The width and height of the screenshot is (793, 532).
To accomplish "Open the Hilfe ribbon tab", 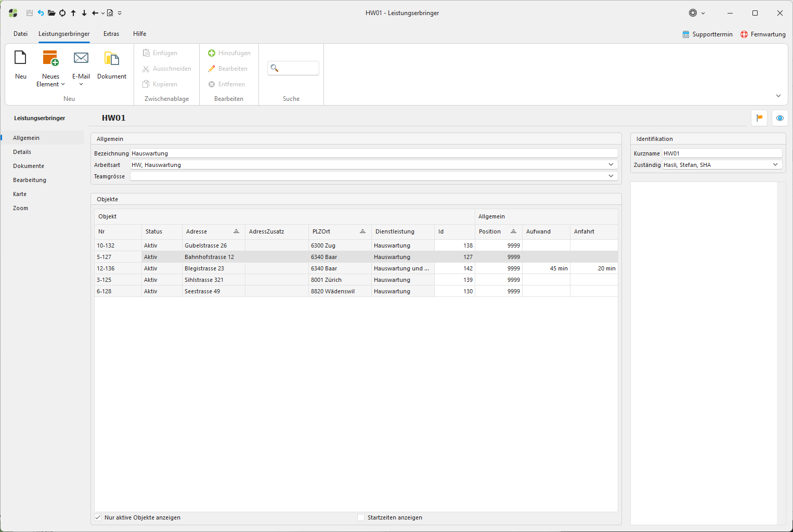I will point(139,34).
